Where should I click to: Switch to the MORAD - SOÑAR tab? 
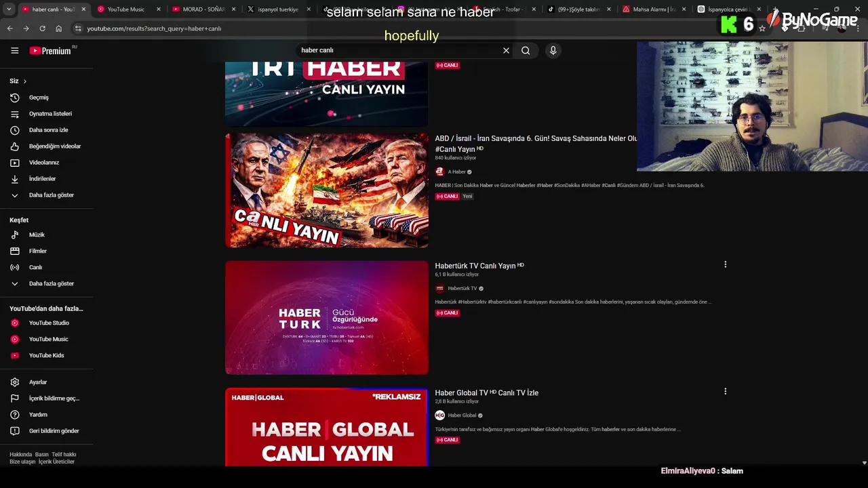coord(202,9)
